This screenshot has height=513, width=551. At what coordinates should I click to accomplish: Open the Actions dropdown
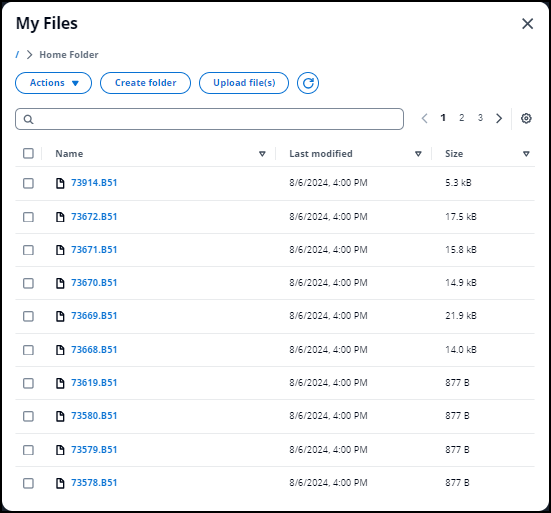[x=53, y=83]
